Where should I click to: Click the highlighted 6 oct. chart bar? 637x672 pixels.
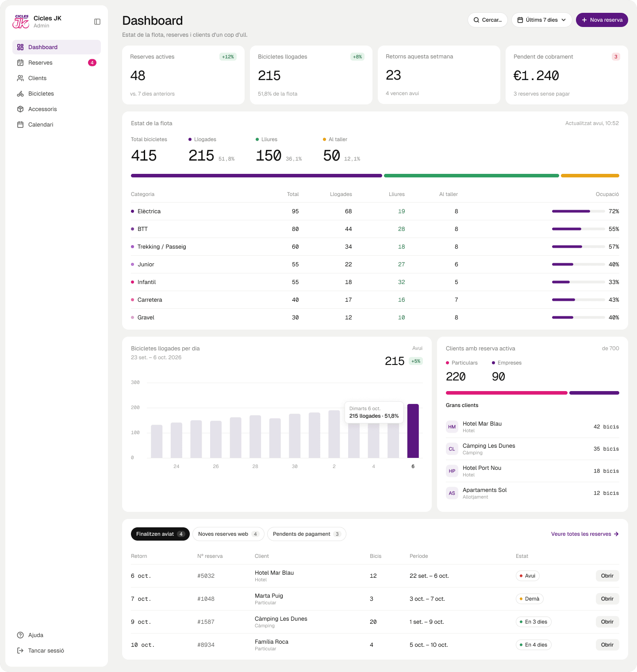point(413,431)
